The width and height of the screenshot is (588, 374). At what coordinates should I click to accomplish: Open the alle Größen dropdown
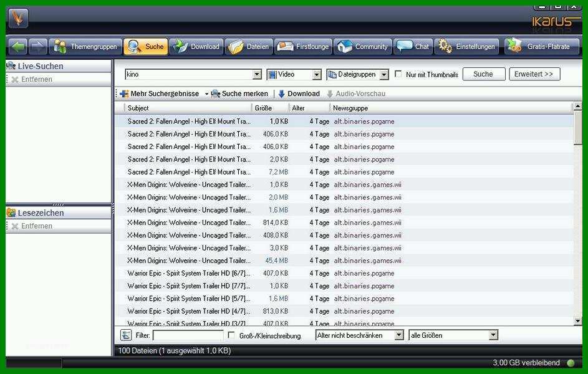click(x=453, y=335)
